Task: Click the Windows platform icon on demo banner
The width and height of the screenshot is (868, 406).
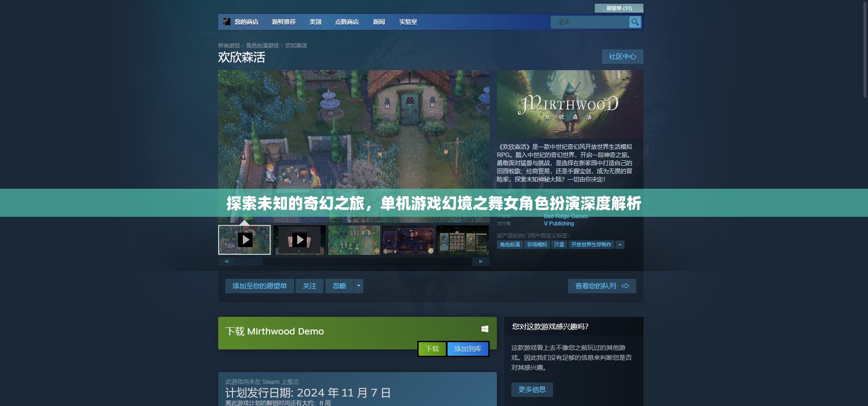Action: (x=485, y=329)
